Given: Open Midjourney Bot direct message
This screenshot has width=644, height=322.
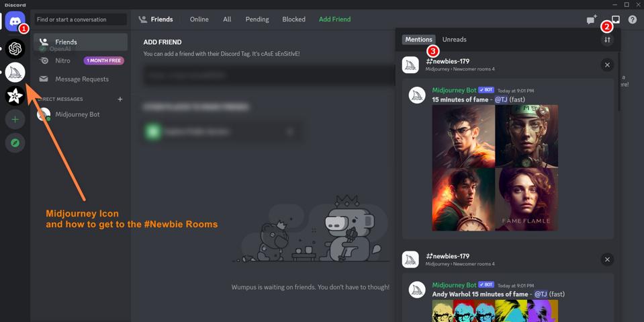Looking at the screenshot, I should pos(81,114).
